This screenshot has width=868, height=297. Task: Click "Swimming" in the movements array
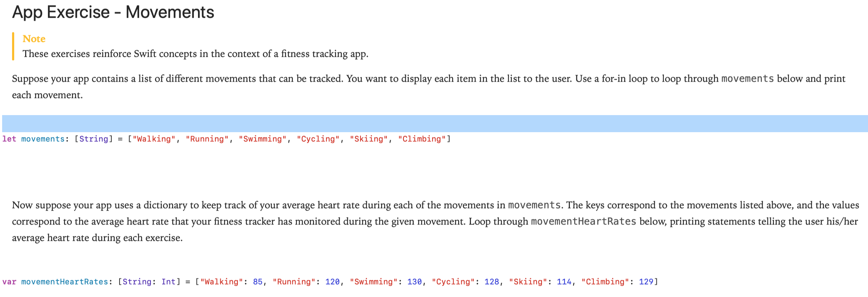[x=263, y=139]
